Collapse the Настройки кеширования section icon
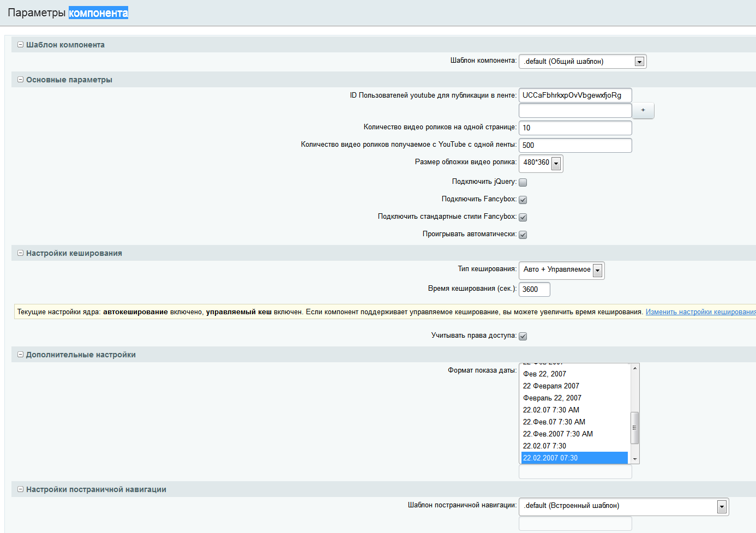The height and width of the screenshot is (533, 756). pos(21,253)
